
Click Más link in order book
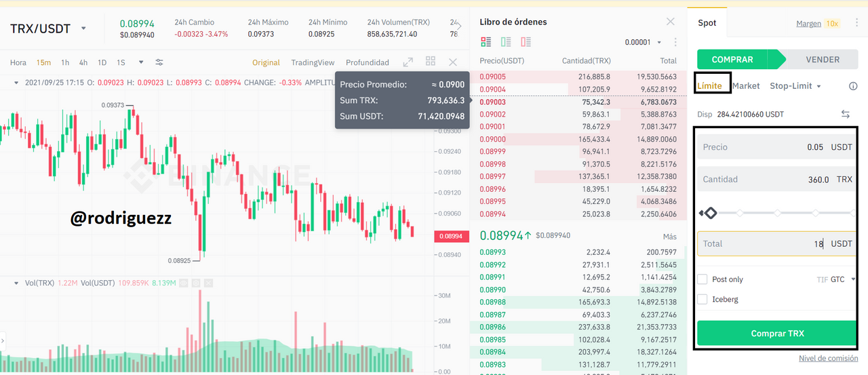[670, 237]
